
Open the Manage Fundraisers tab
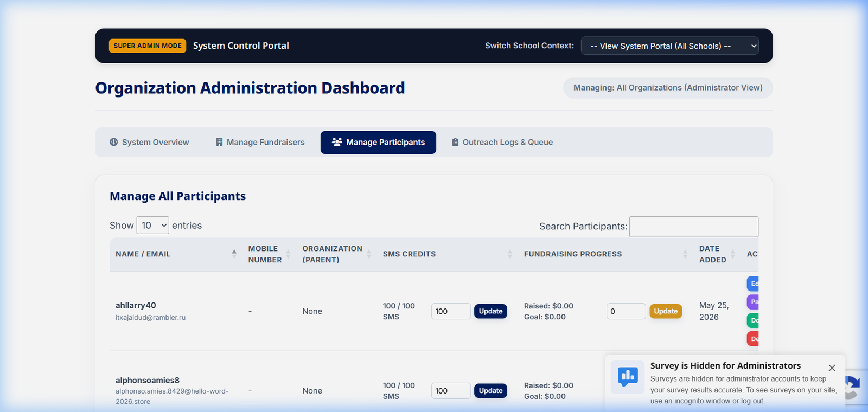[x=260, y=142]
